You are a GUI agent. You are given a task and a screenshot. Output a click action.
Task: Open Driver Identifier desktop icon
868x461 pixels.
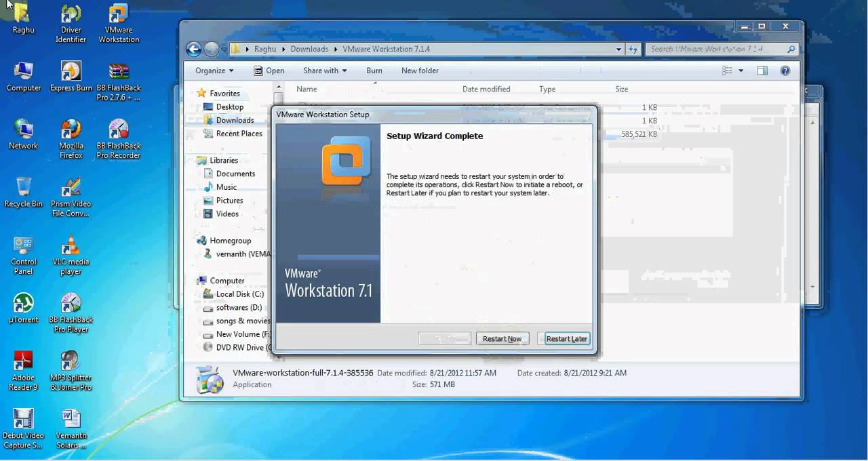71,24
